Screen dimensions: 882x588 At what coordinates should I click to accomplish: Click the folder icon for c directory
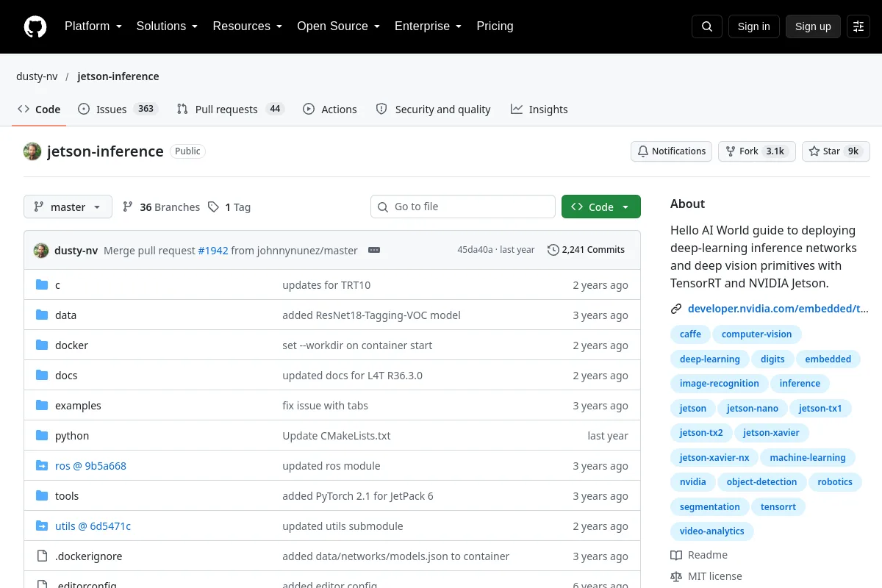click(x=42, y=285)
